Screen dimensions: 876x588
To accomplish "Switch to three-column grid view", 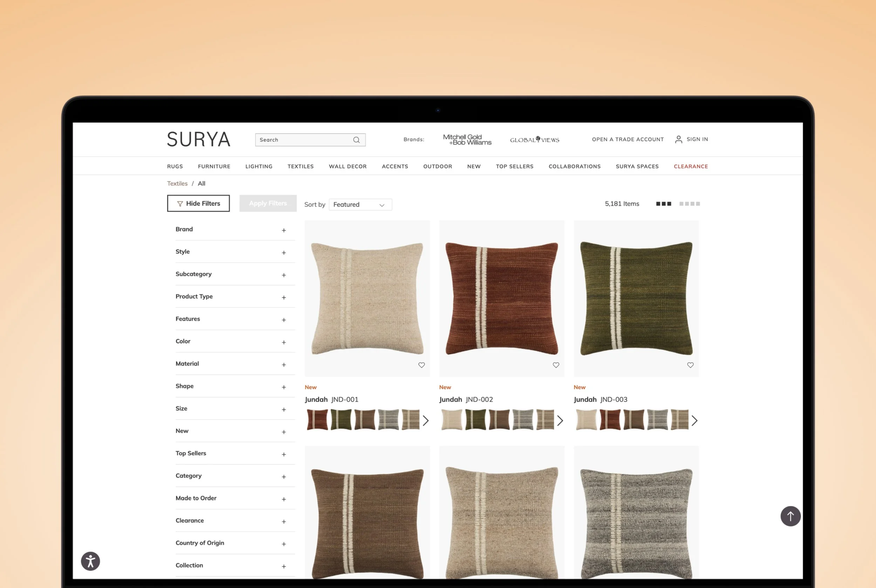I will tap(663, 203).
